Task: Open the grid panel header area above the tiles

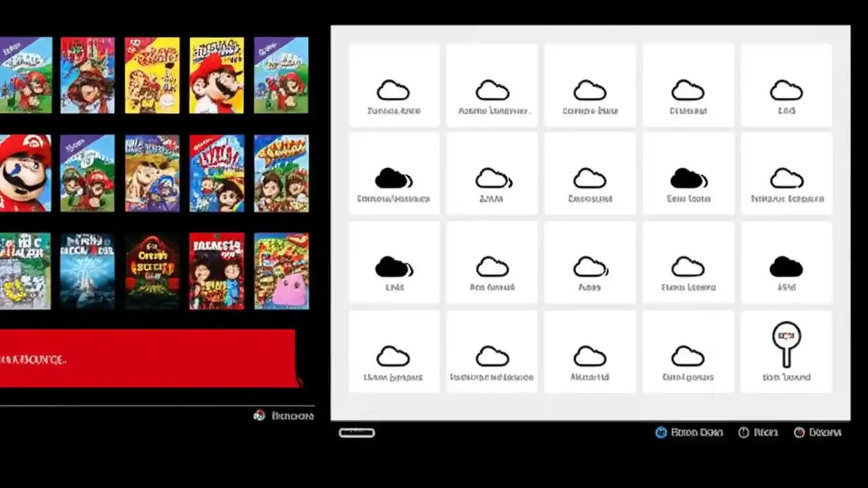Action: tap(589, 33)
